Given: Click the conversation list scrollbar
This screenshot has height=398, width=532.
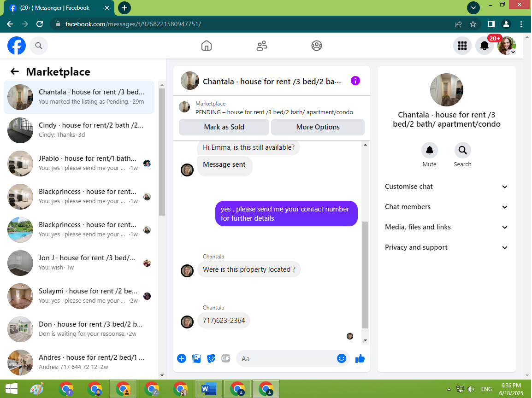Looking at the screenshot, I should point(162,152).
